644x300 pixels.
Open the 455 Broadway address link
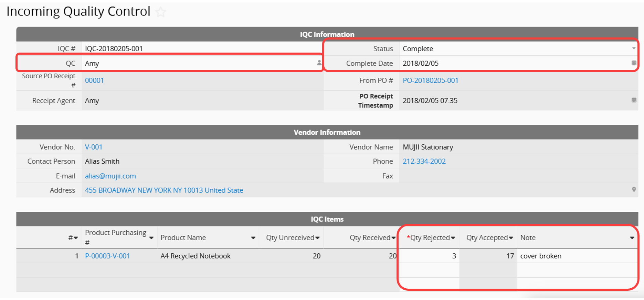coord(164,190)
